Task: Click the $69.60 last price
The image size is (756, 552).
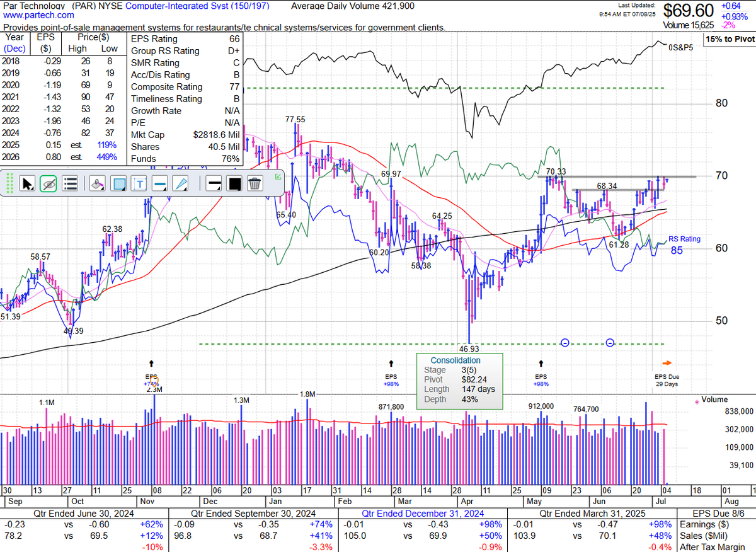Action: tap(688, 11)
